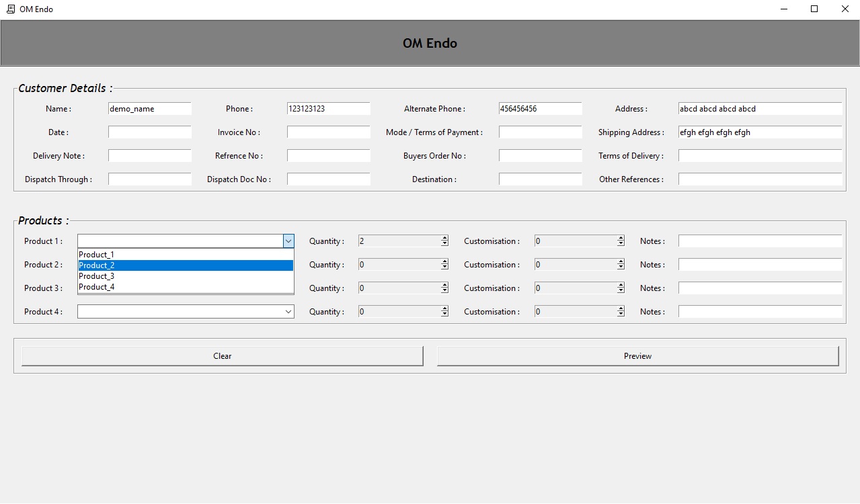860x504 pixels.
Task: Click the OM Endo title bar app icon
Action: click(10, 9)
